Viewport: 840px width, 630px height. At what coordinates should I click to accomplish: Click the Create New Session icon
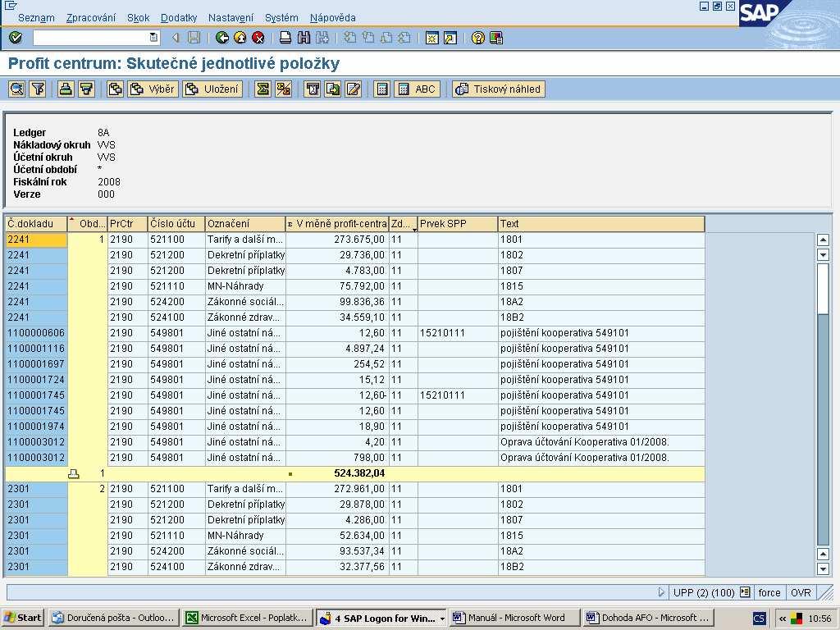pos(431,38)
